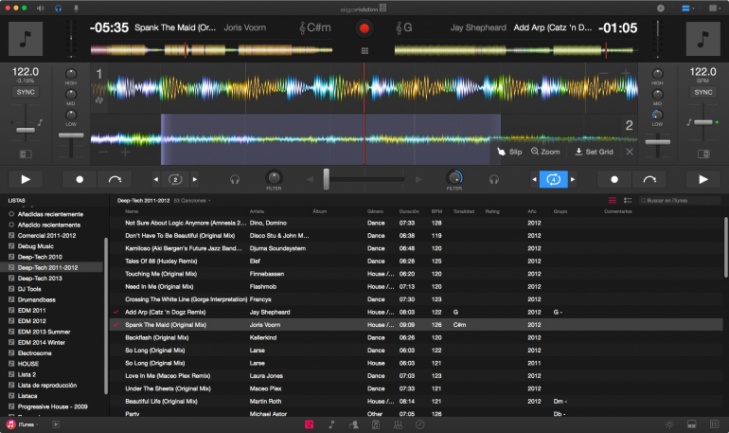This screenshot has width=729, height=433.
Task: Click deck 2 curved arrow jump button
Action: 649,179
